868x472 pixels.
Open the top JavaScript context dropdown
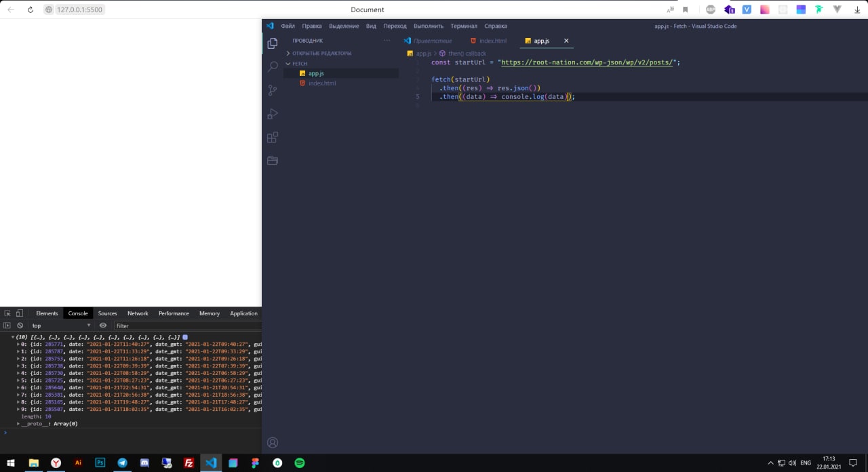pos(61,326)
